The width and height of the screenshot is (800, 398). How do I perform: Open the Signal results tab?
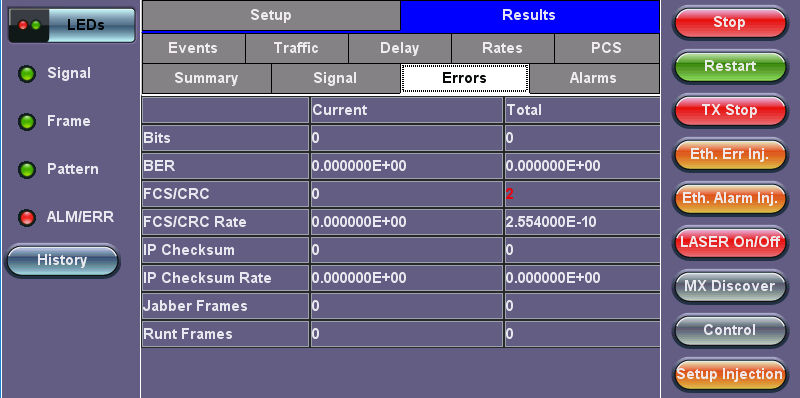335,79
